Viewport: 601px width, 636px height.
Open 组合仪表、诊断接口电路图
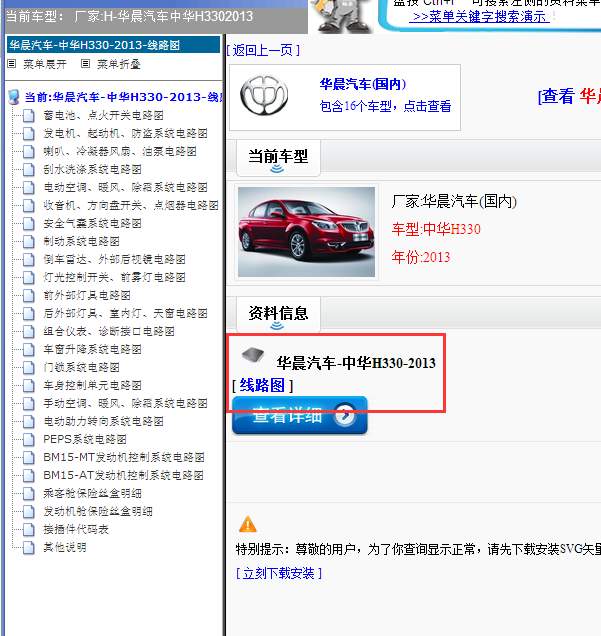click(109, 331)
